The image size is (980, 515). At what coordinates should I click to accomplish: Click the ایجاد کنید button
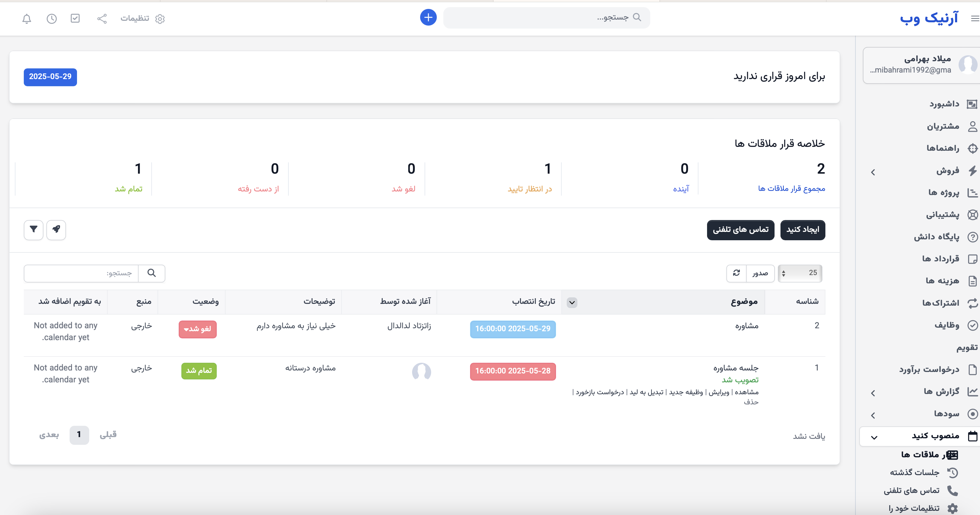point(803,230)
